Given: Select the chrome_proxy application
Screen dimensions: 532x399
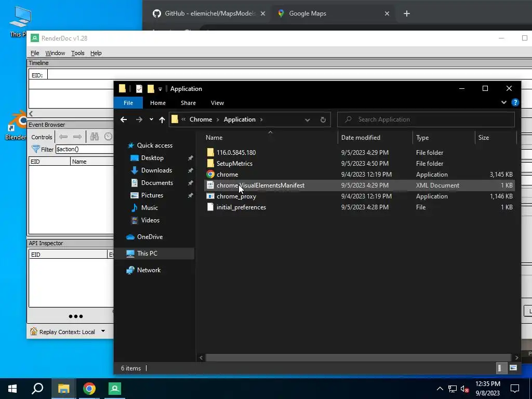Looking at the screenshot, I should 236,196.
